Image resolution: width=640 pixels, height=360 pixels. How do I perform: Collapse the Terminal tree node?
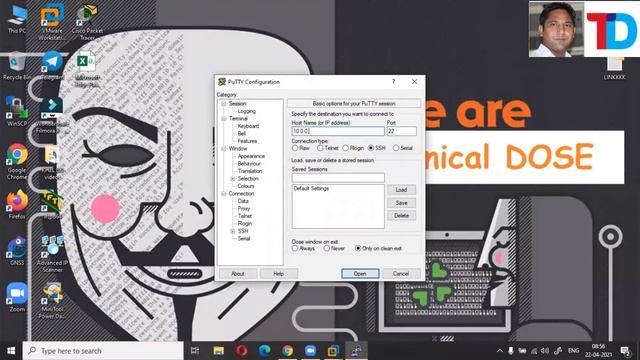224,119
